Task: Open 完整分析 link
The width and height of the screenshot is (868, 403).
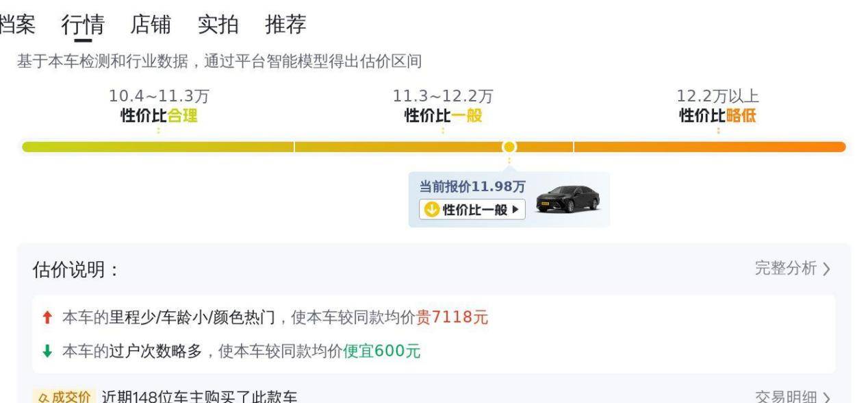Action: point(785,269)
